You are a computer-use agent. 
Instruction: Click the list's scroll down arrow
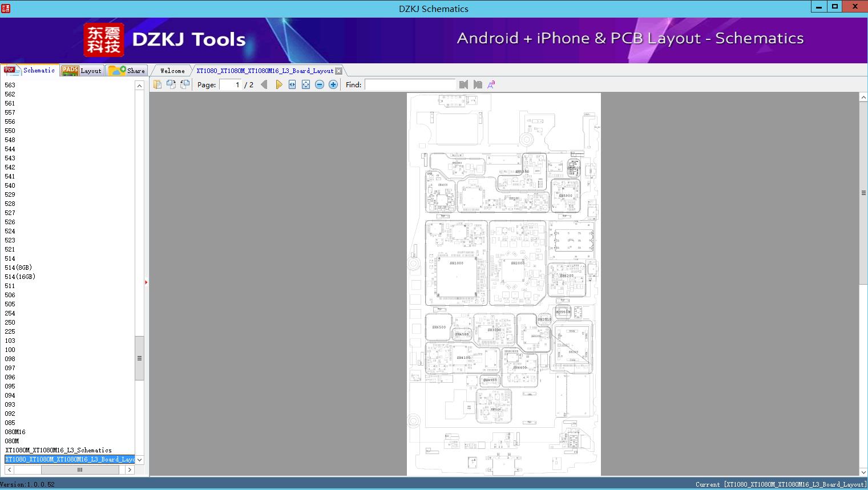pyautogui.click(x=139, y=460)
